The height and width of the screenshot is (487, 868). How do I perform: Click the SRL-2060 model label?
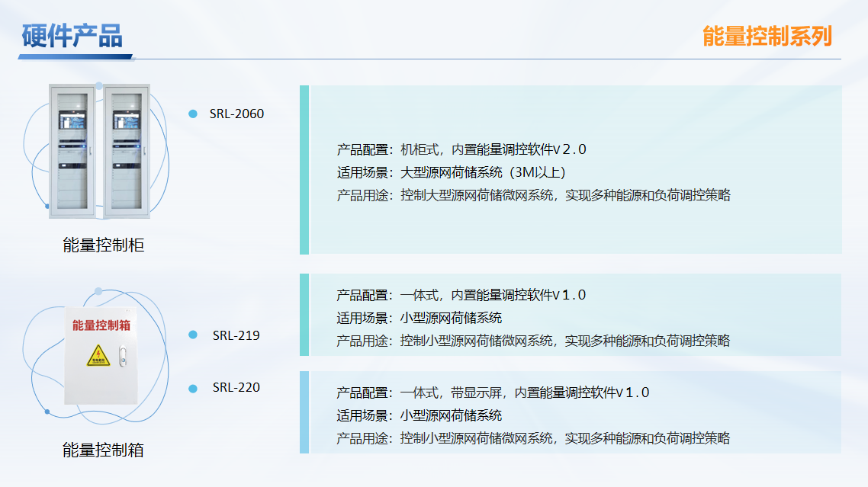pos(236,114)
